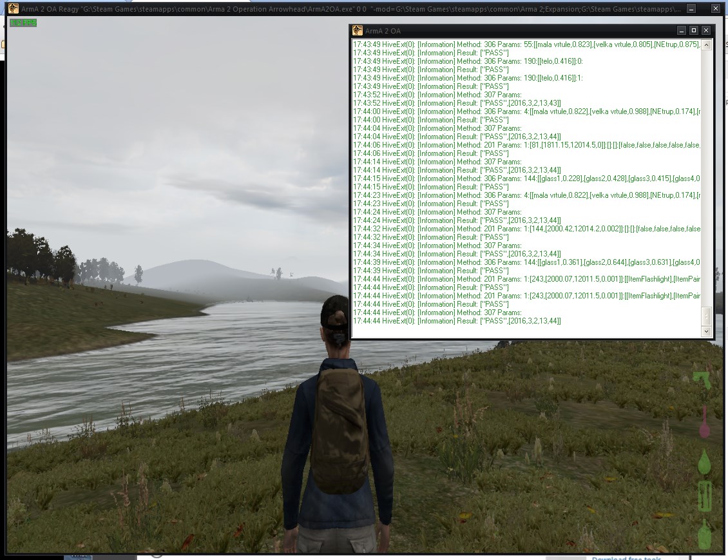Click the console scrollbar up arrow

point(706,45)
